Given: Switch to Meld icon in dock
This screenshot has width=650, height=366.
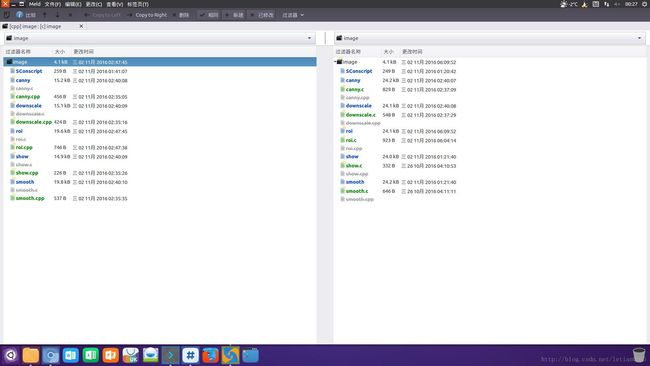Looking at the screenshot, I should [x=230, y=355].
